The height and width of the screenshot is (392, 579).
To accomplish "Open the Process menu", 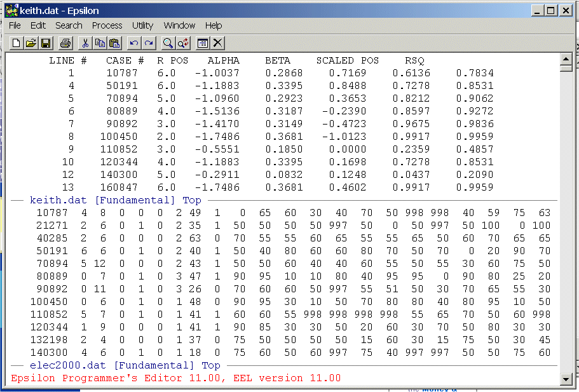I will [x=107, y=25].
